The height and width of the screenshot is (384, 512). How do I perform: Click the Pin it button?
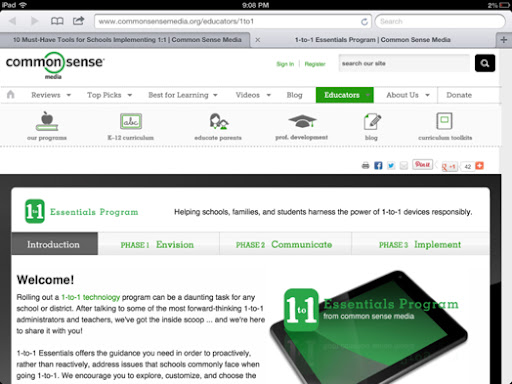tap(422, 165)
